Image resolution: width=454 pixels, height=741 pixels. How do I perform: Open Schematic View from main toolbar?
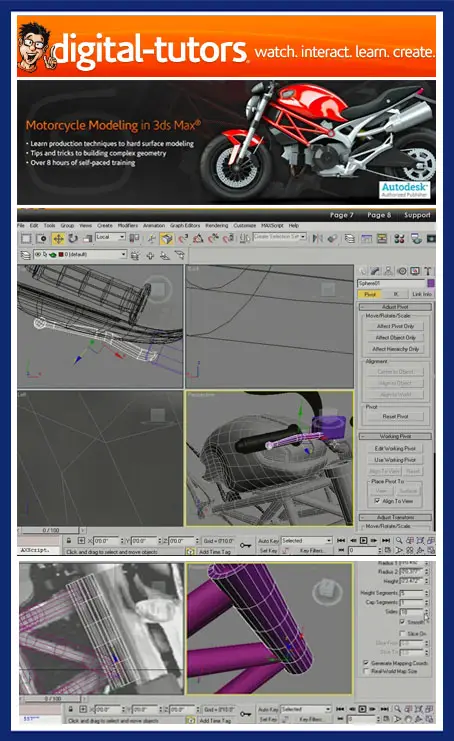coord(382,239)
